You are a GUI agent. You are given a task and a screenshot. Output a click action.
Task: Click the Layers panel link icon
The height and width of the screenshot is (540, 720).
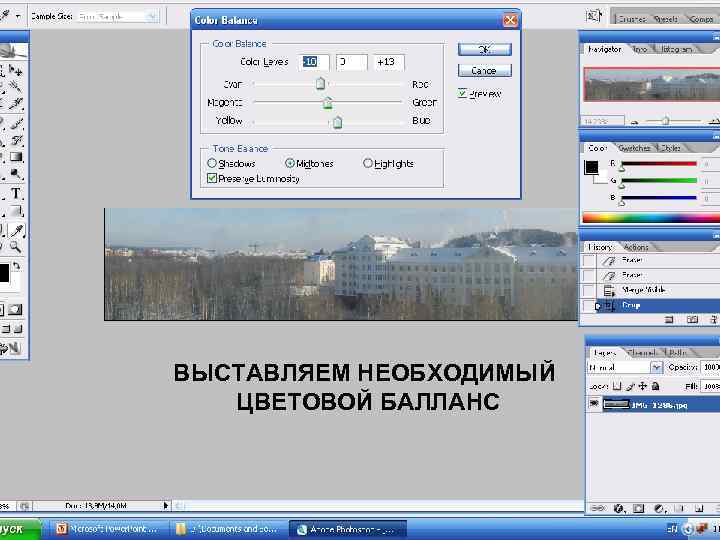pyautogui.click(x=597, y=508)
